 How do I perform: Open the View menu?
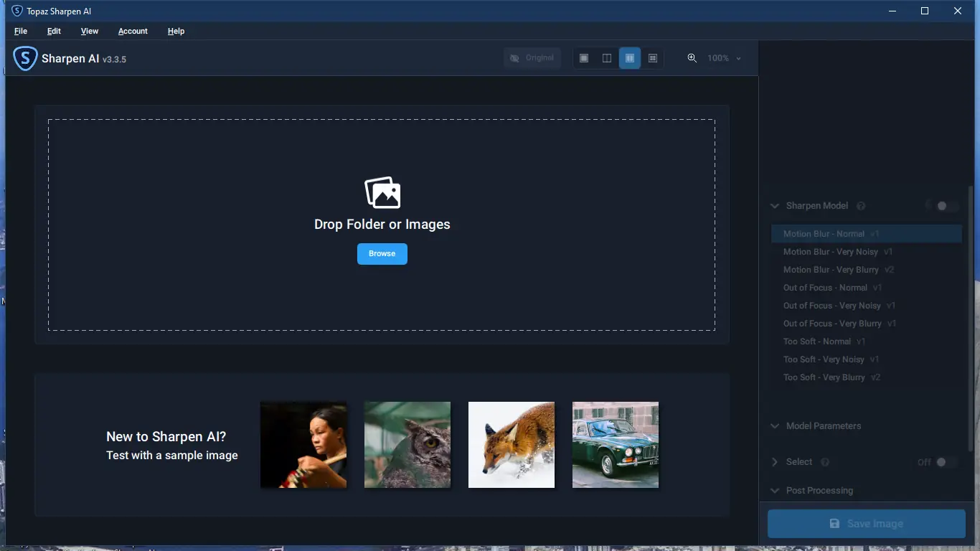(90, 32)
